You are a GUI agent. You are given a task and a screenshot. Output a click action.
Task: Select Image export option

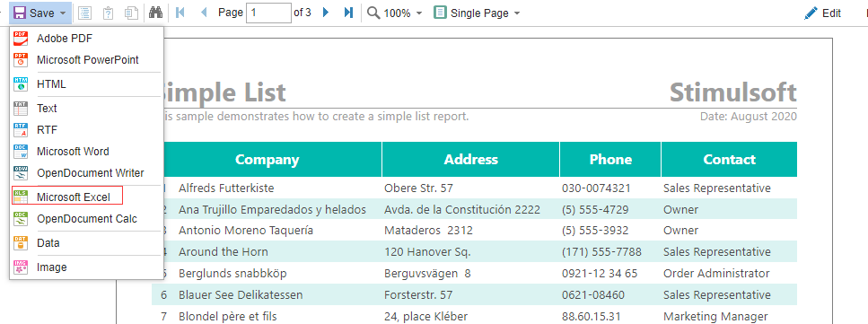(x=86, y=267)
